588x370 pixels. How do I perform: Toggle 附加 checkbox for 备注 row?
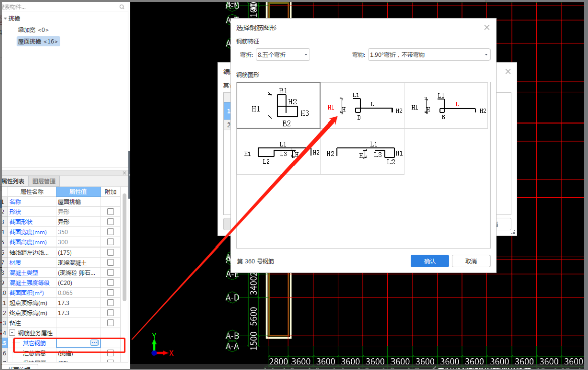pyautogui.click(x=110, y=323)
